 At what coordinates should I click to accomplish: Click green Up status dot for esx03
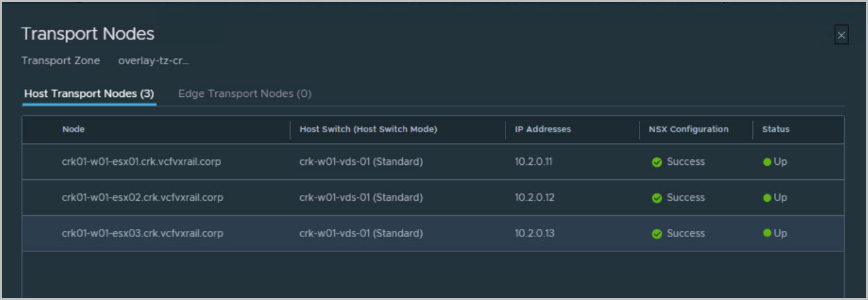(x=767, y=234)
